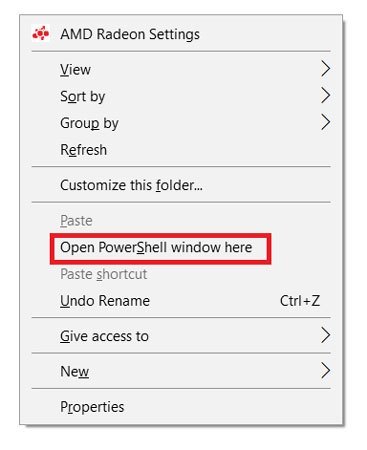Expand the View submenu arrow

(326, 69)
